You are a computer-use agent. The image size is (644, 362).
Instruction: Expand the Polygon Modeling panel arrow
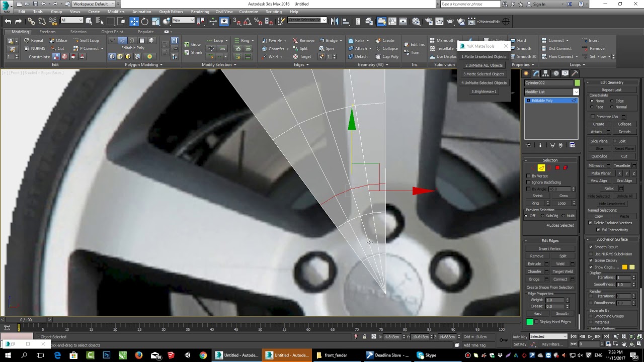pyautogui.click(x=161, y=65)
